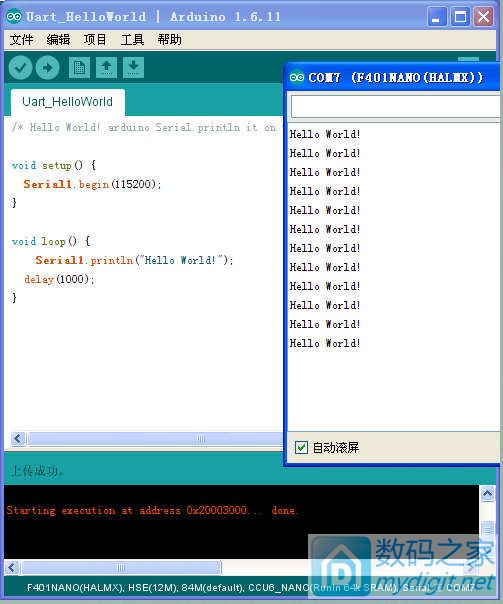Click the Arduino logo in main title bar
The height and width of the screenshot is (604, 503).
[14, 17]
